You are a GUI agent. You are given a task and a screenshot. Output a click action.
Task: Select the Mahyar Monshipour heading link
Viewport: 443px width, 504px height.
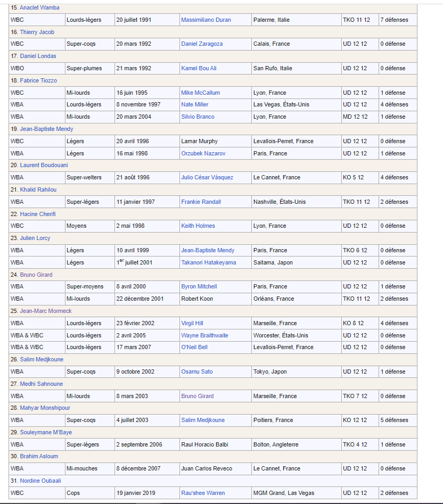(45, 408)
